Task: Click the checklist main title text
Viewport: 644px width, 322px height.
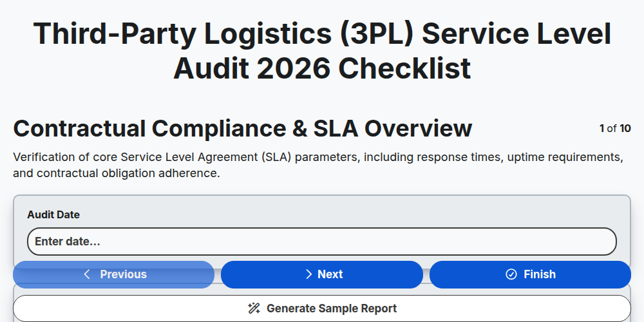Action: (x=322, y=50)
